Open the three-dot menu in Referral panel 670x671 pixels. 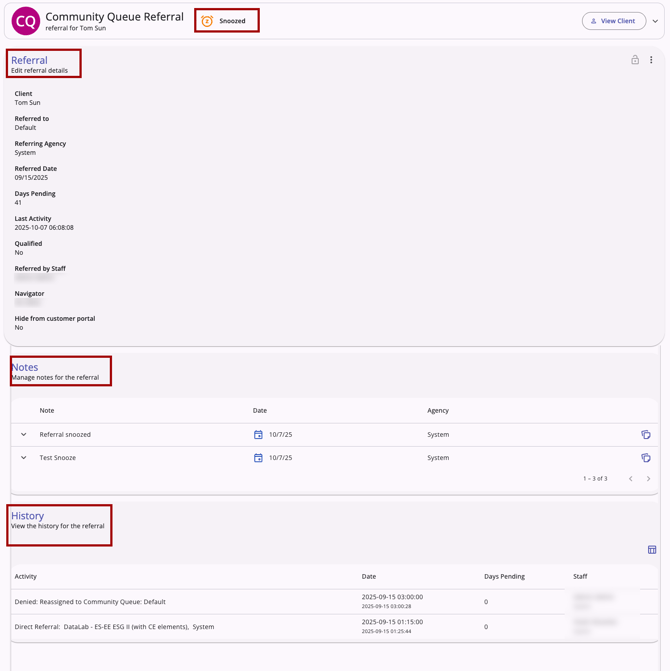(651, 60)
